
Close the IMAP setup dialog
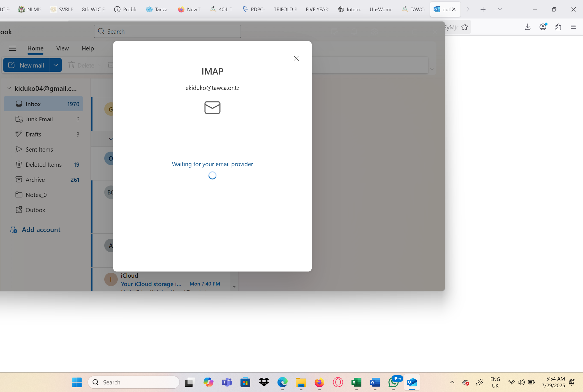(296, 58)
